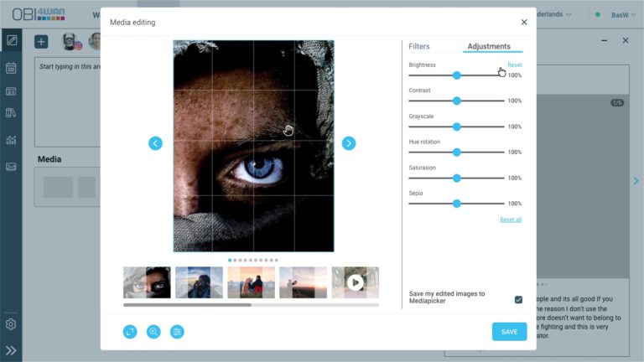Go to previous image with left arrow
This screenshot has height=362, width=644.
155,143
